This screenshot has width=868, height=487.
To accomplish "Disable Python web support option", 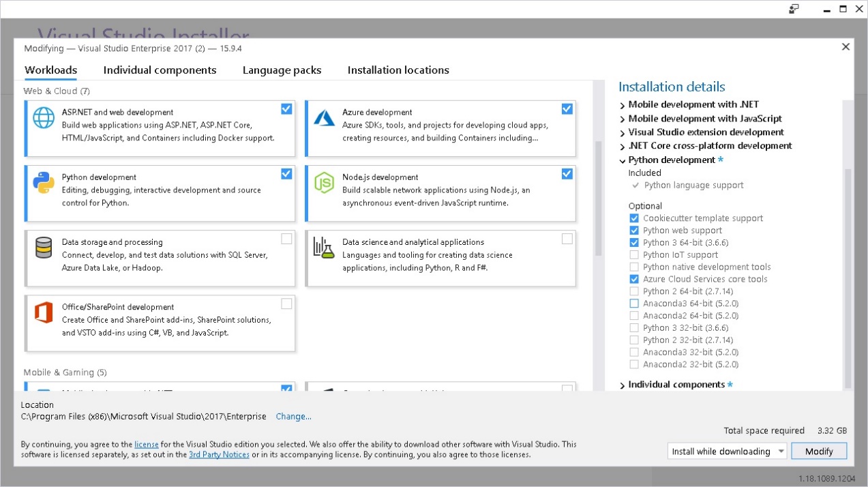I will [x=634, y=231].
